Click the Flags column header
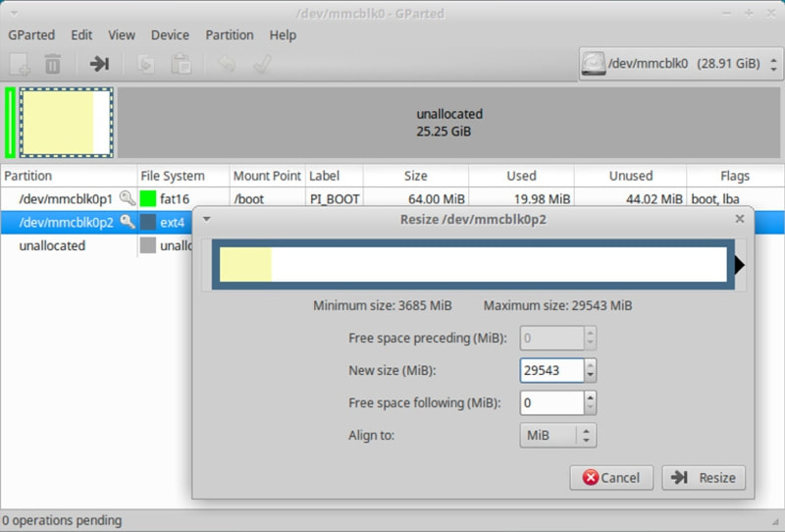This screenshot has width=785, height=532. pos(735,176)
